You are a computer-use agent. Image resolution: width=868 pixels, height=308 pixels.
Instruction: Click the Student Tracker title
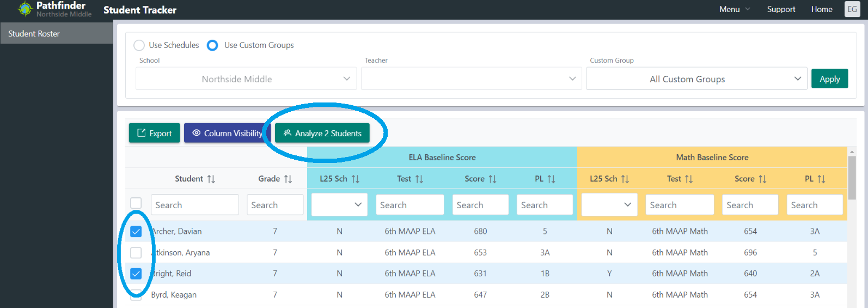click(140, 10)
